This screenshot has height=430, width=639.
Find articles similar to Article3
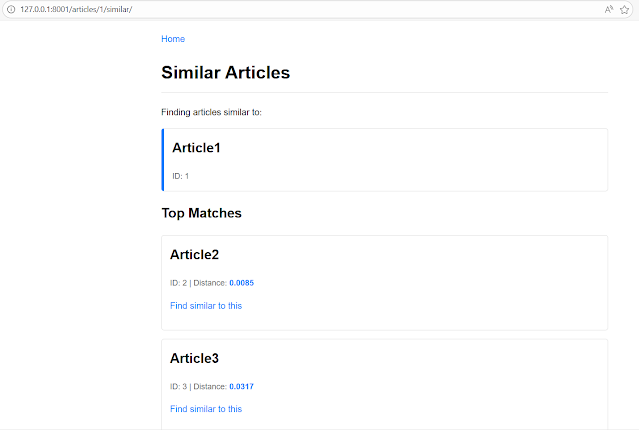click(206, 409)
